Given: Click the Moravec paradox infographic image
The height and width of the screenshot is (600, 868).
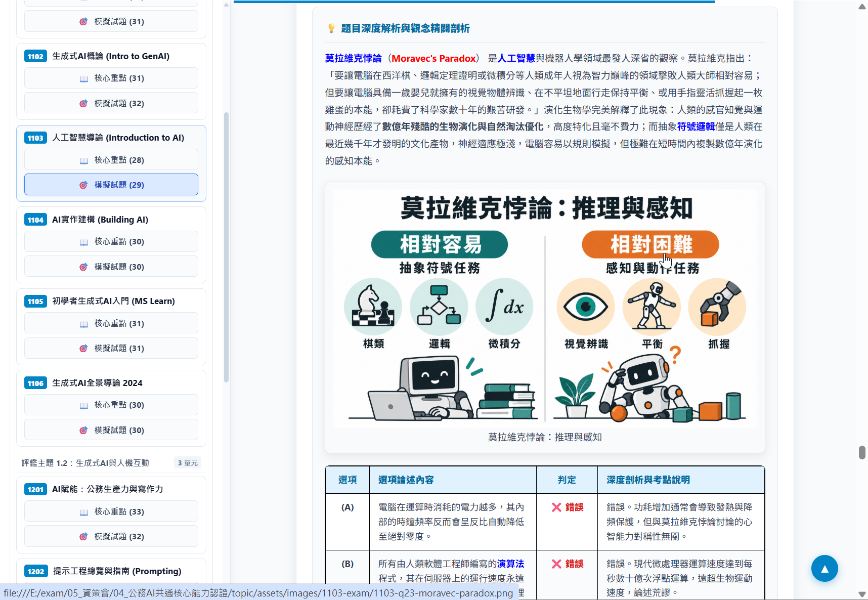Looking at the screenshot, I should [545, 309].
